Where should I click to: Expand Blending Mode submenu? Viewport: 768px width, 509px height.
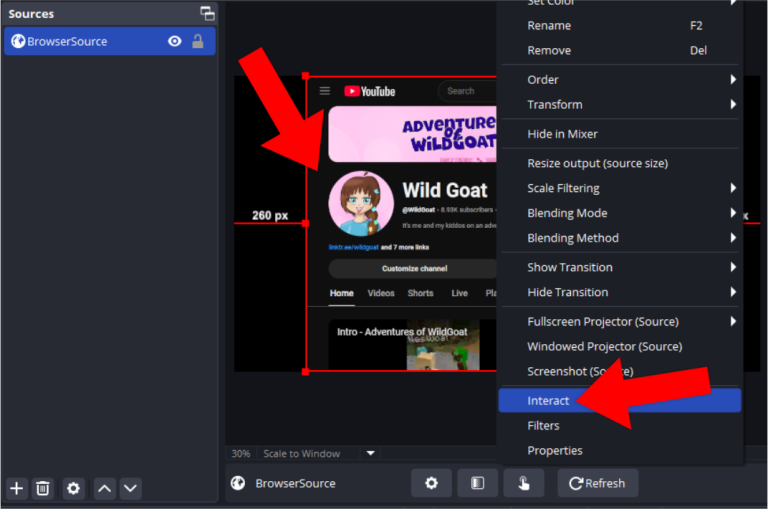tap(620, 213)
